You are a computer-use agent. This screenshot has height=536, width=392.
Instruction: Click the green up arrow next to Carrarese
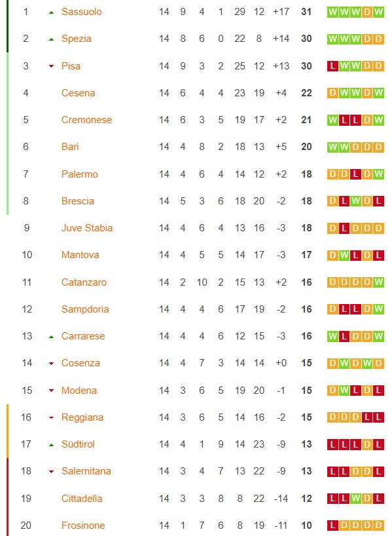tap(51, 337)
